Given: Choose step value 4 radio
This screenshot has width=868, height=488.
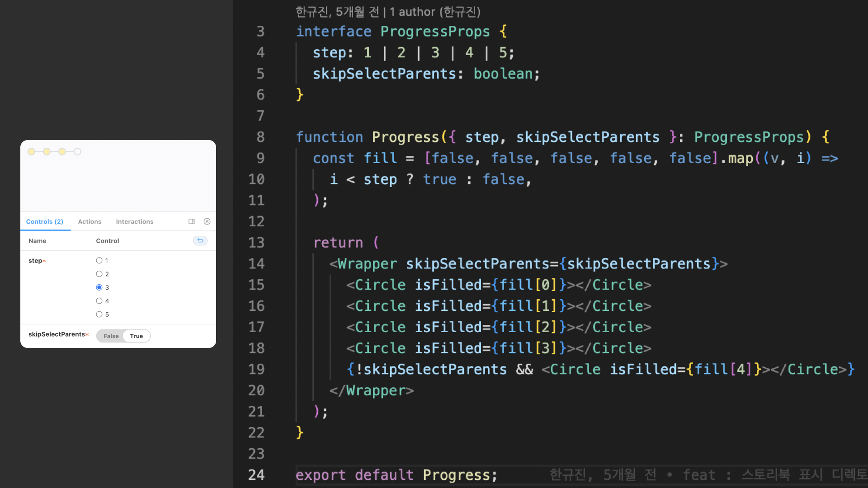Looking at the screenshot, I should (99, 301).
